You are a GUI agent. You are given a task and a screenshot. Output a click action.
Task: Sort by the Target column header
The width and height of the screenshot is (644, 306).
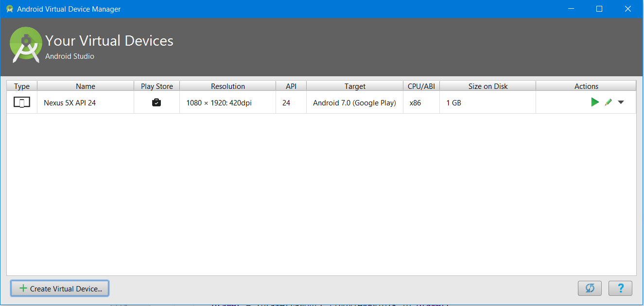point(355,86)
